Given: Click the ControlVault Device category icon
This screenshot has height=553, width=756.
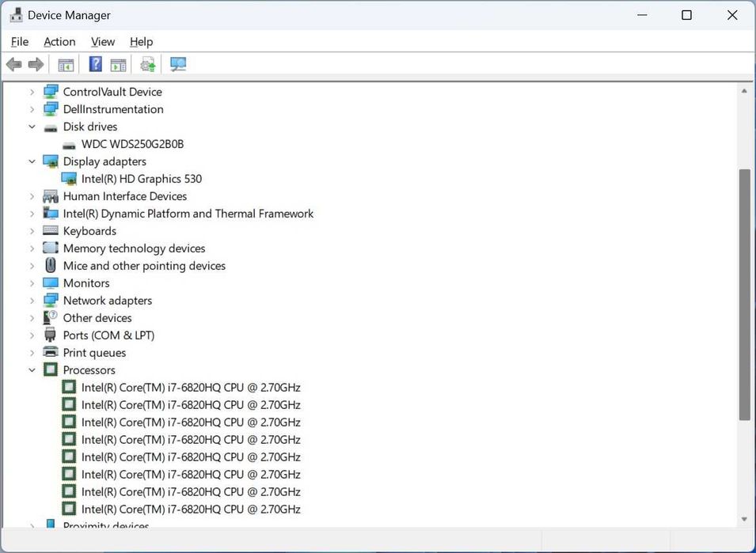Looking at the screenshot, I should coord(51,92).
